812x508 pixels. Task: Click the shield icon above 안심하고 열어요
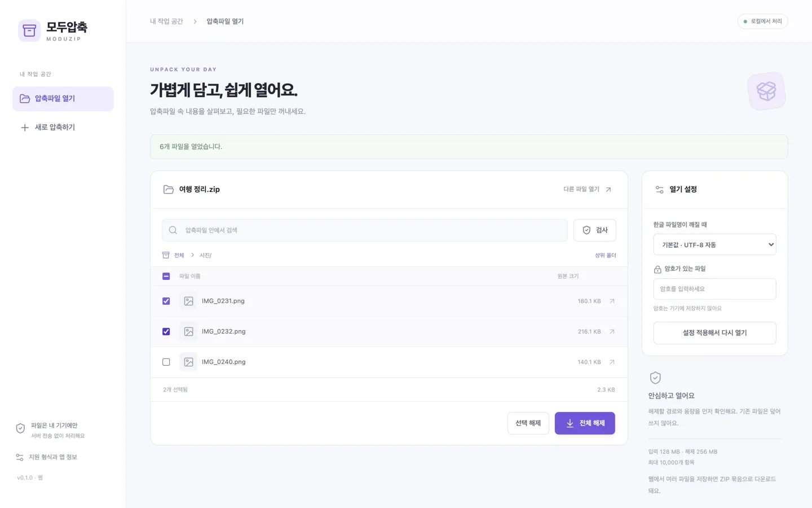click(655, 378)
